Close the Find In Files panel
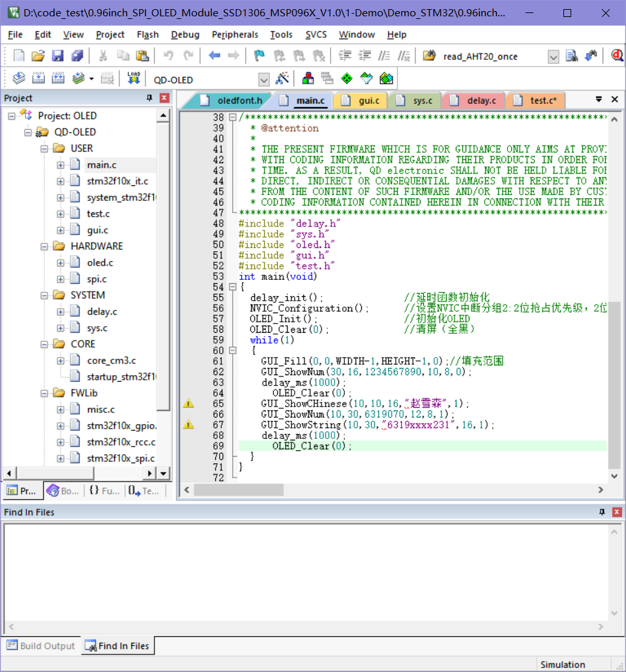Image resolution: width=626 pixels, height=672 pixels. 616,512
